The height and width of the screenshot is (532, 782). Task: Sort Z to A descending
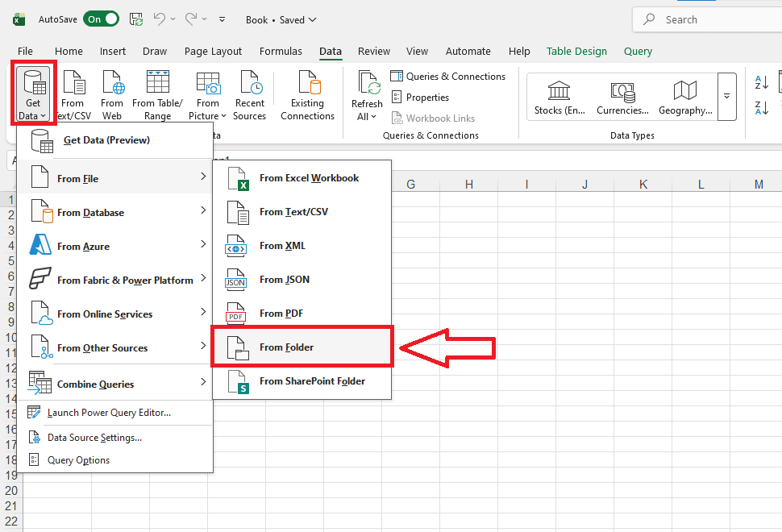click(762, 108)
